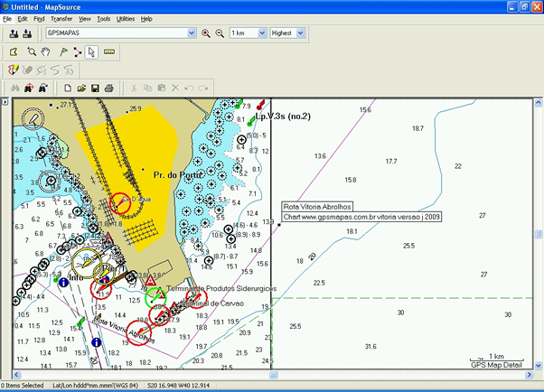Expand the 1 km zoom scale dropdown
Image resolution: width=544 pixels, height=392 pixels.
click(x=262, y=33)
